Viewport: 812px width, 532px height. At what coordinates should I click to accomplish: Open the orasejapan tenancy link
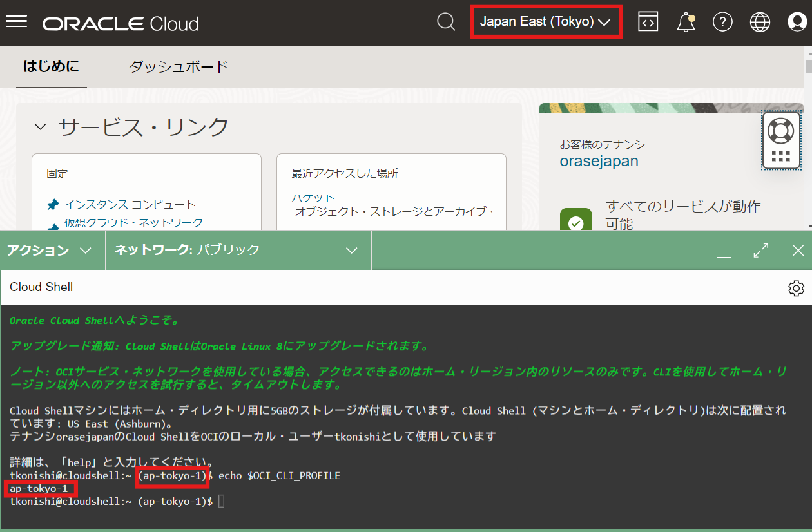coord(599,161)
